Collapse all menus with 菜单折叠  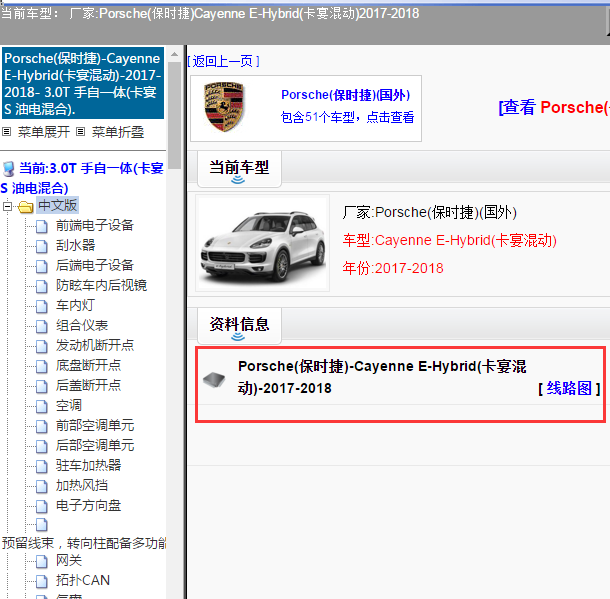click(118, 132)
